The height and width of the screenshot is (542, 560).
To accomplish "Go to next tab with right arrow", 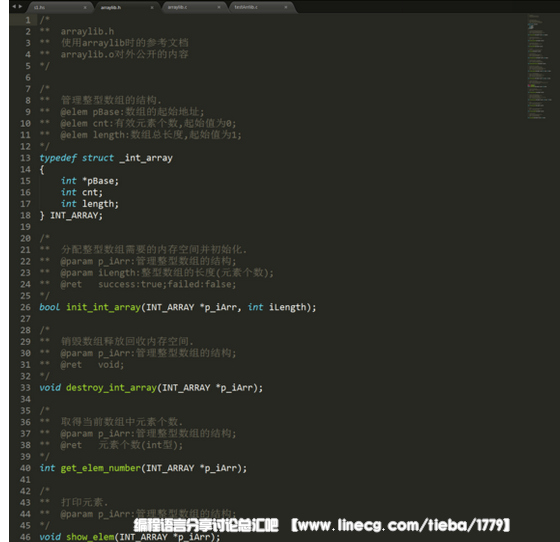I will [x=20, y=6].
